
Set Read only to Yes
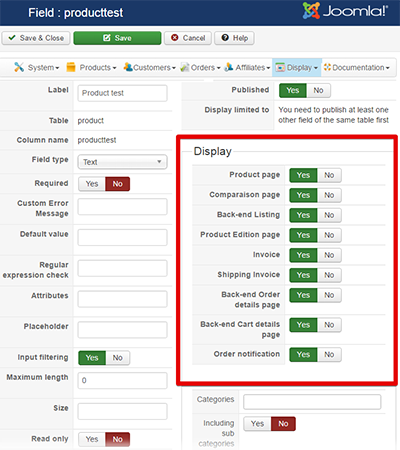[92, 439]
